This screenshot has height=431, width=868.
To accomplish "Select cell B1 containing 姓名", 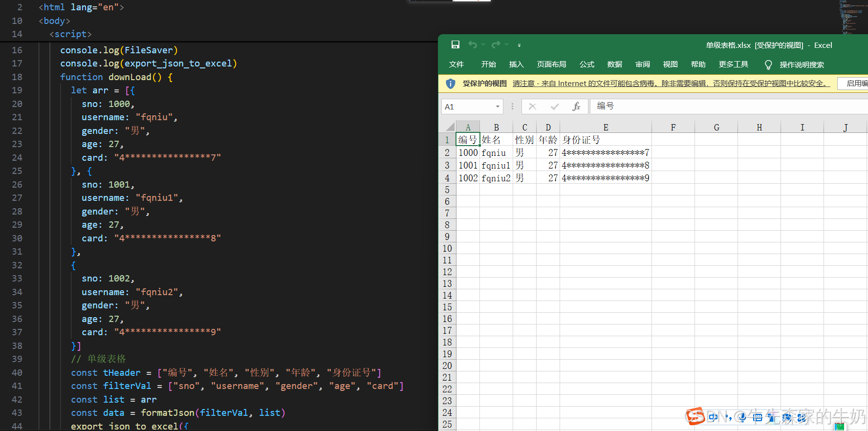I will pyautogui.click(x=496, y=140).
